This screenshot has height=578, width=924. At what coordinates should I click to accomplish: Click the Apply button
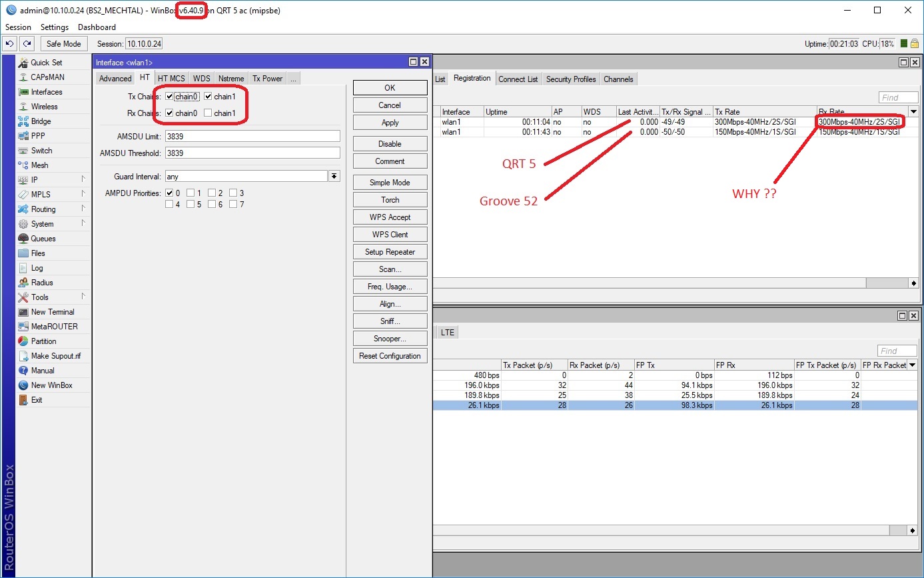390,123
